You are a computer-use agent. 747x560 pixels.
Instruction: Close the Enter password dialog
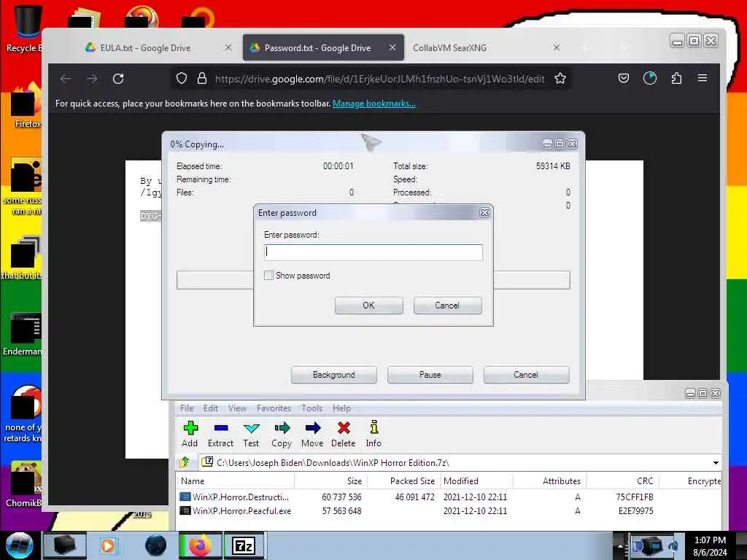pos(484,213)
